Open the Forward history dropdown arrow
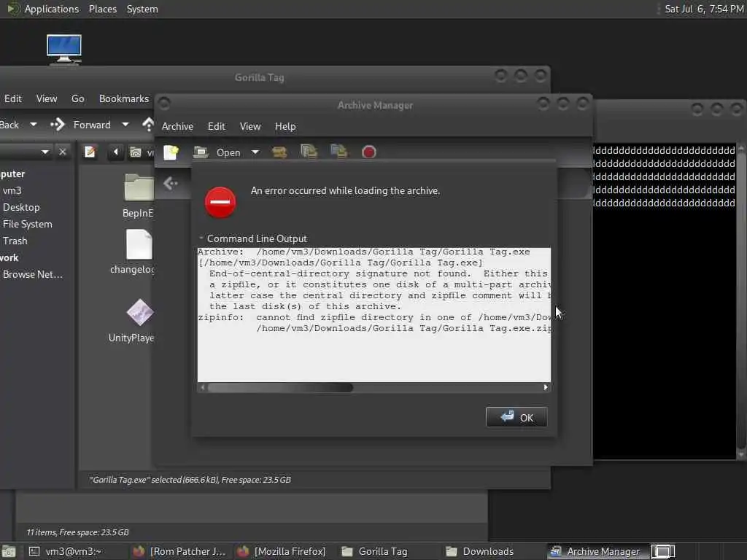747x560 pixels. click(x=125, y=125)
